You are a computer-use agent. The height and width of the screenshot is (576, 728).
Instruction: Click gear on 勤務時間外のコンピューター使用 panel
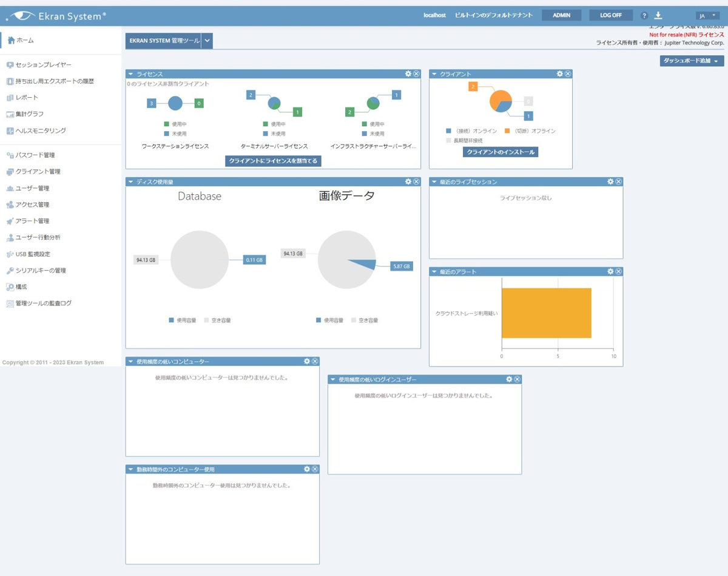pos(306,469)
